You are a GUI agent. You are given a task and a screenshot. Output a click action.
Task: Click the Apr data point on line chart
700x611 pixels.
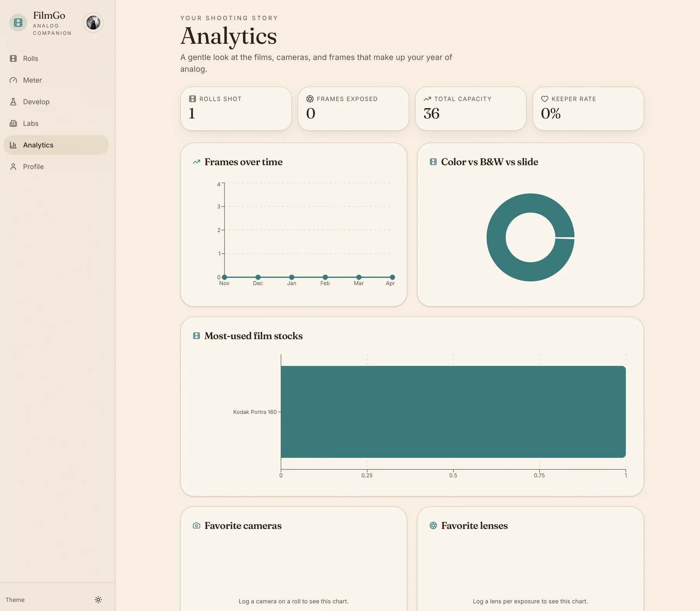point(392,277)
